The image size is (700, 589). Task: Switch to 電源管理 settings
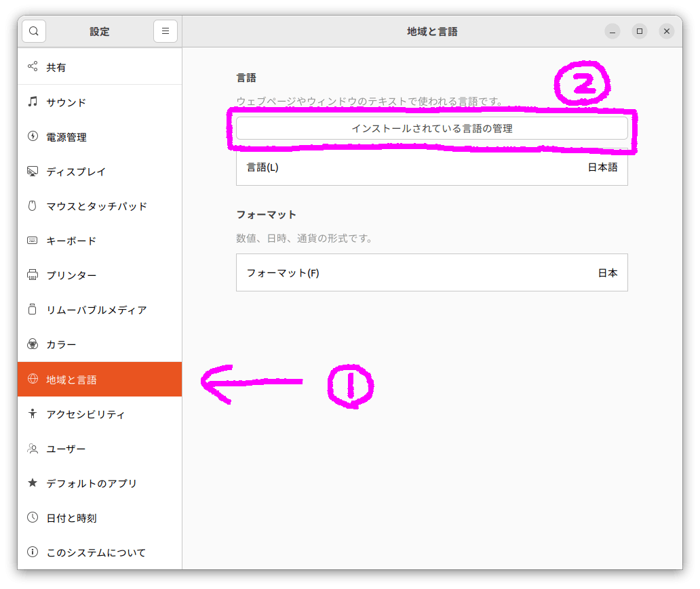100,136
